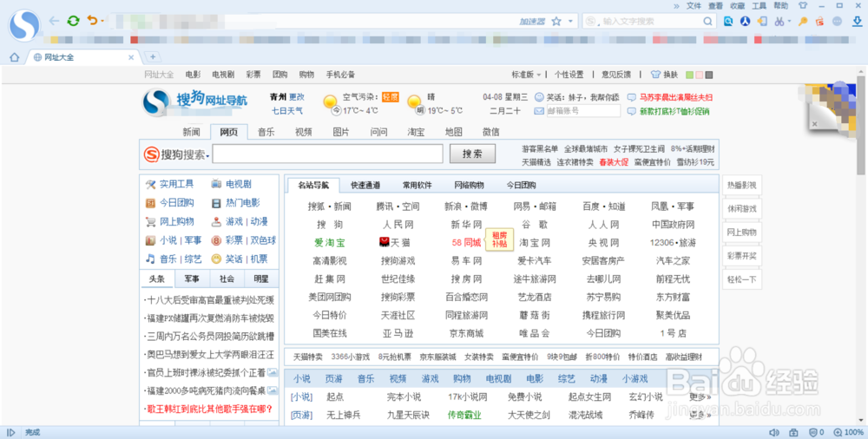868x439 pixels.
Task: Open a new tab with plus button
Action: pyautogui.click(x=153, y=57)
